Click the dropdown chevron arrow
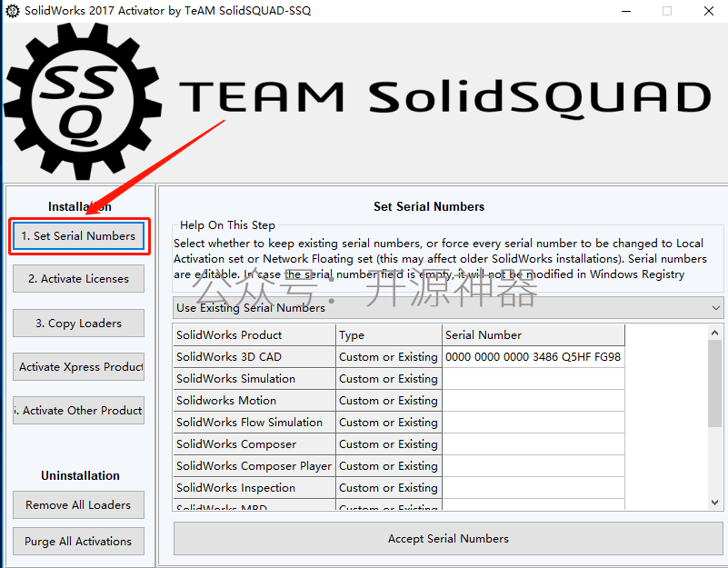728x568 pixels. pos(716,308)
